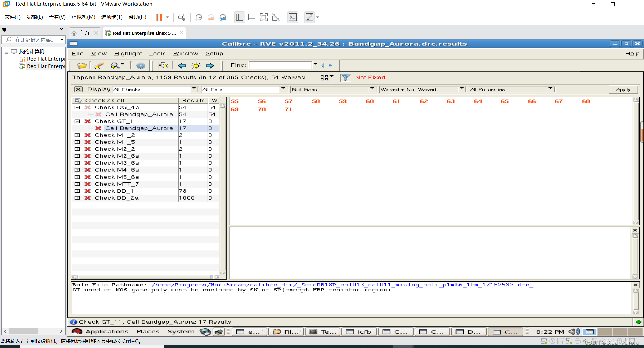
Task: Expand the Check BD_2a tree node
Action: (x=77, y=198)
